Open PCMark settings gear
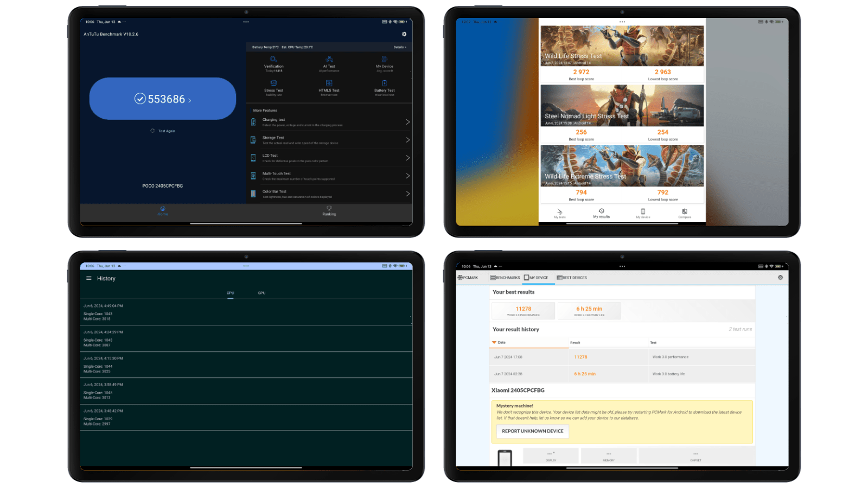This screenshot has width=868, height=488. point(780,277)
